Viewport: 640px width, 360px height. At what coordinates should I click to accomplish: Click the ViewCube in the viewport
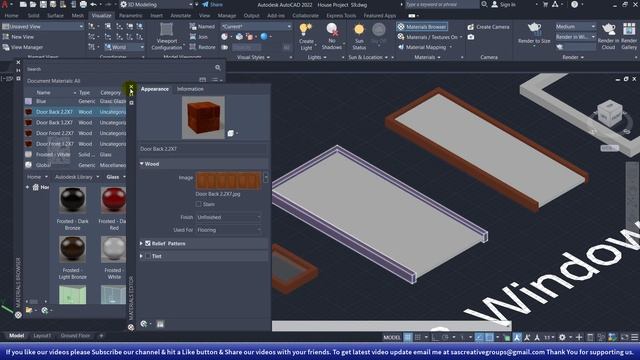tap(610, 114)
